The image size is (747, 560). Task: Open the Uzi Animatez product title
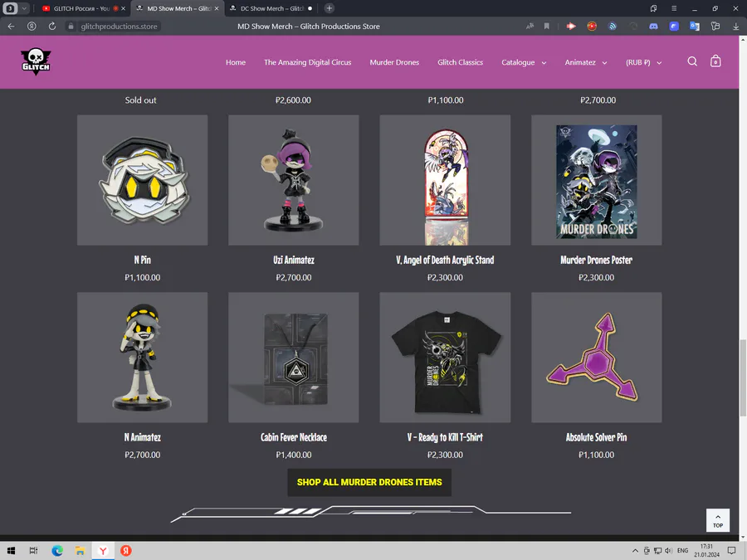pos(294,260)
